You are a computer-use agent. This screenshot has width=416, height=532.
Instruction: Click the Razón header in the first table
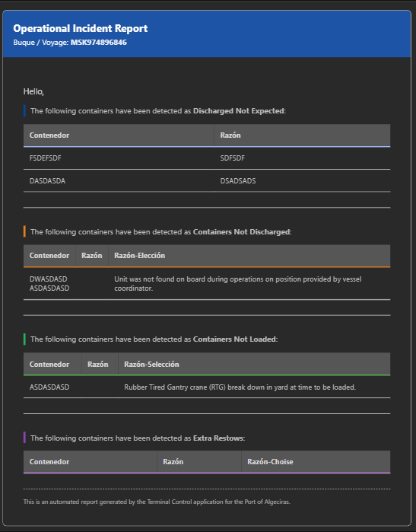(230, 135)
